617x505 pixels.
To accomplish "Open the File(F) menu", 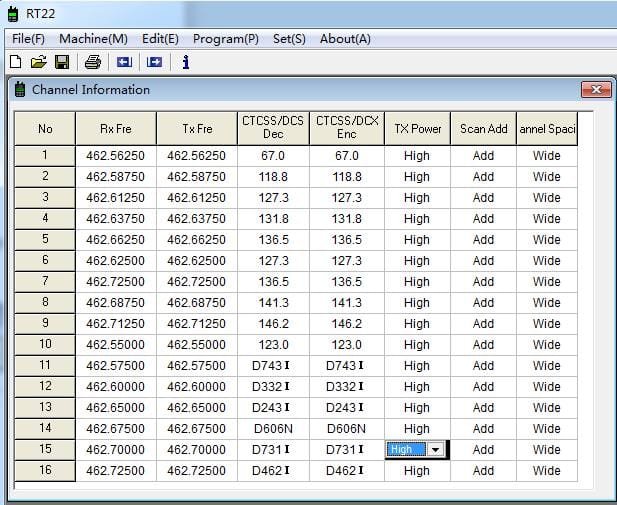I will (x=28, y=39).
